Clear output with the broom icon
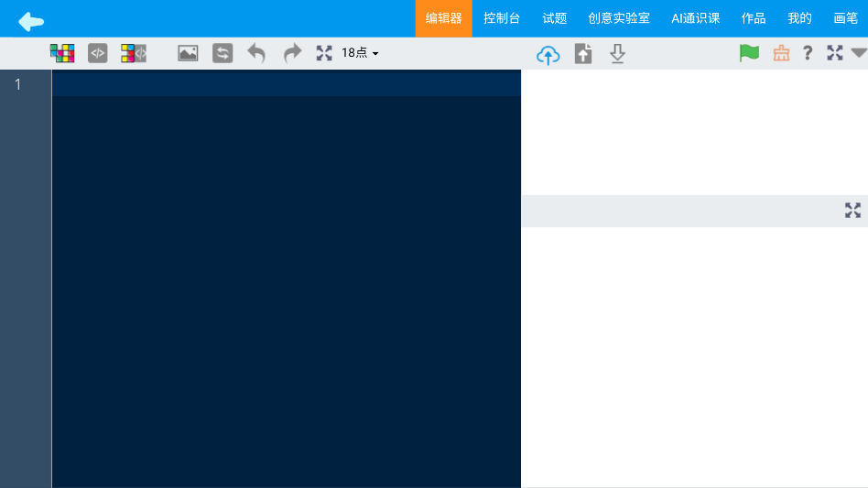This screenshot has height=488, width=868. pyautogui.click(x=781, y=53)
